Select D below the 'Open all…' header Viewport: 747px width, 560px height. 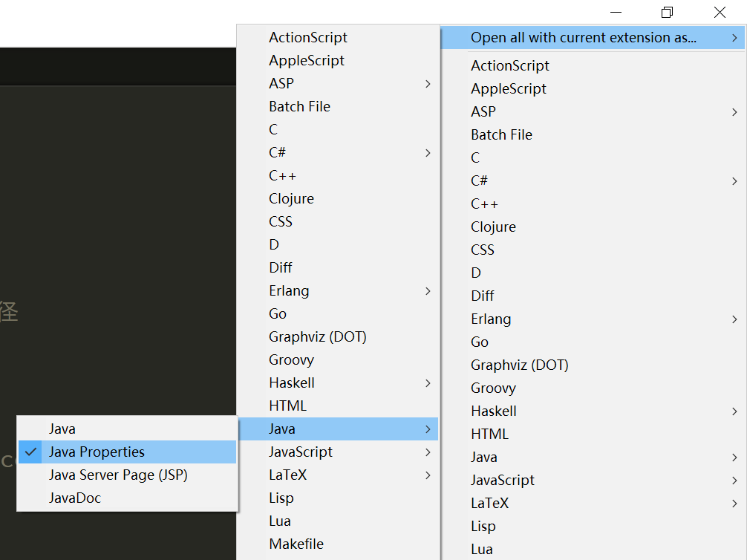[x=593, y=273]
